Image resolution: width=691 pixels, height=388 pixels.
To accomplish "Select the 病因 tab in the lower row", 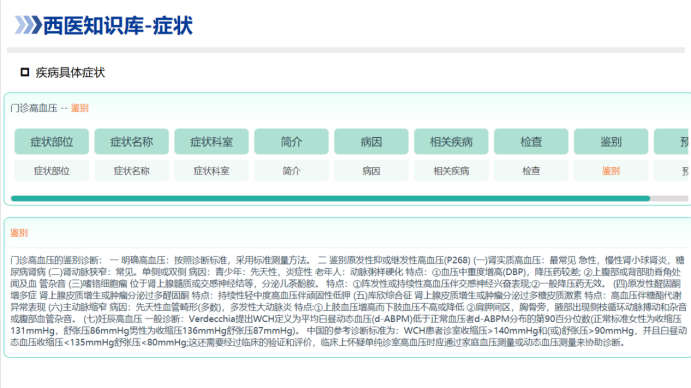I will 371,171.
